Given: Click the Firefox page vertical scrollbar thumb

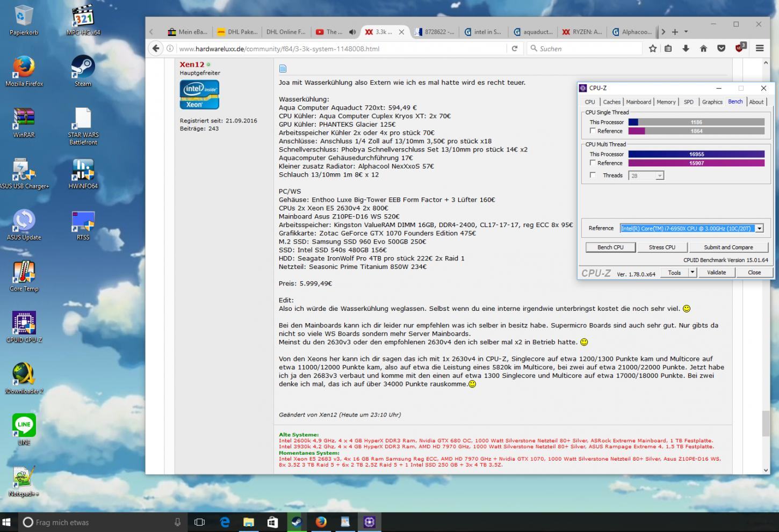Looking at the screenshot, I should 766,424.
